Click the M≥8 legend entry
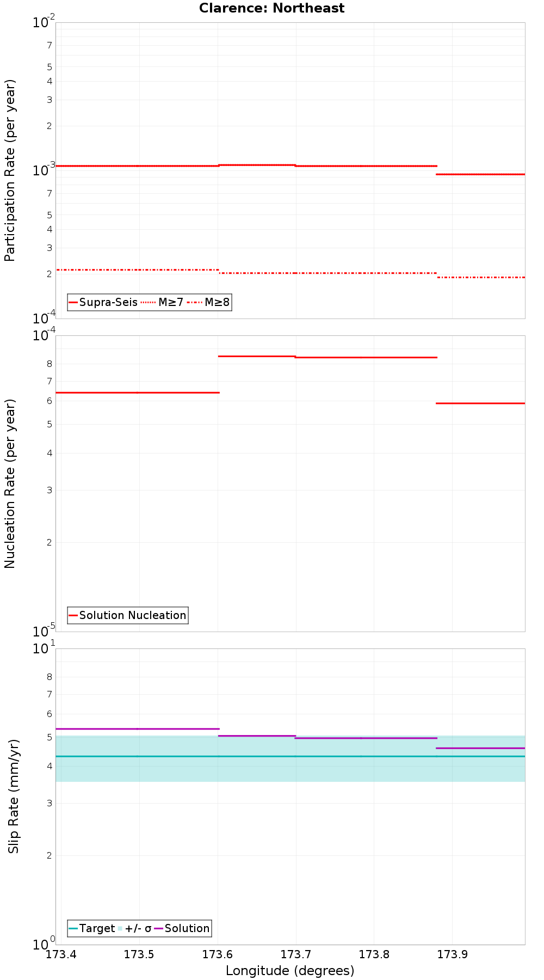The image size is (544, 980). tap(208, 302)
